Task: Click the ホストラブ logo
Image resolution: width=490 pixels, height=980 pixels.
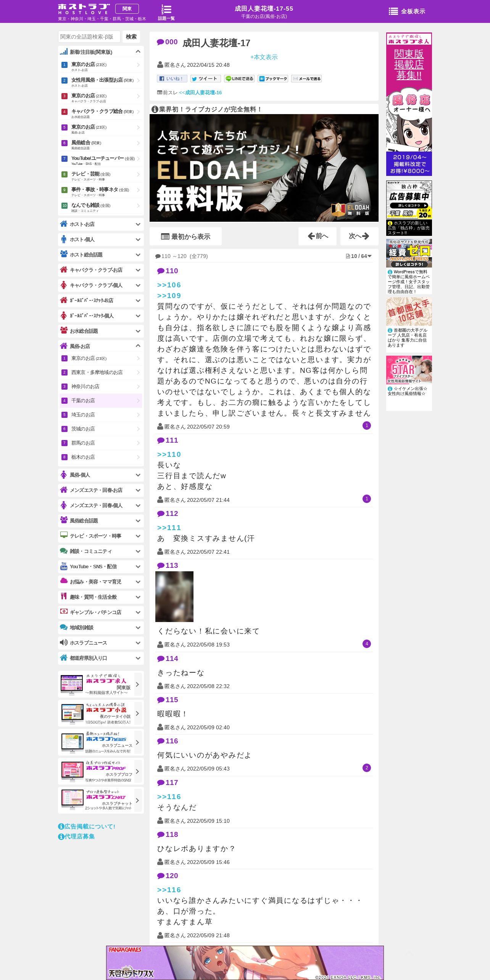Action: (x=84, y=9)
